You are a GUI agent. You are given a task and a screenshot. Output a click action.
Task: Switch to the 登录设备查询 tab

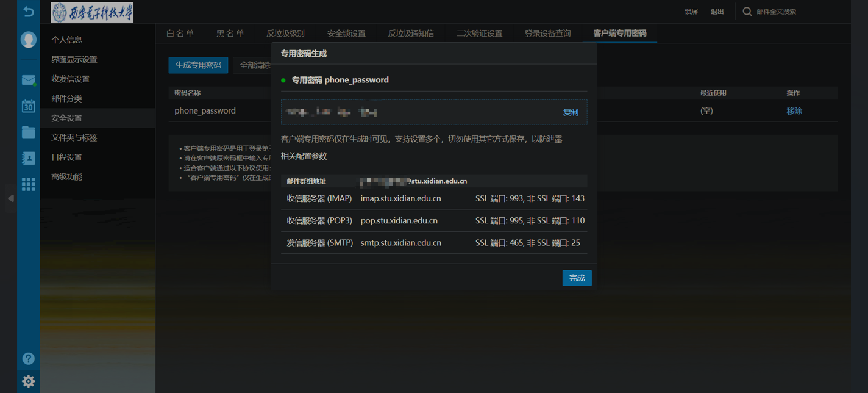click(x=547, y=34)
